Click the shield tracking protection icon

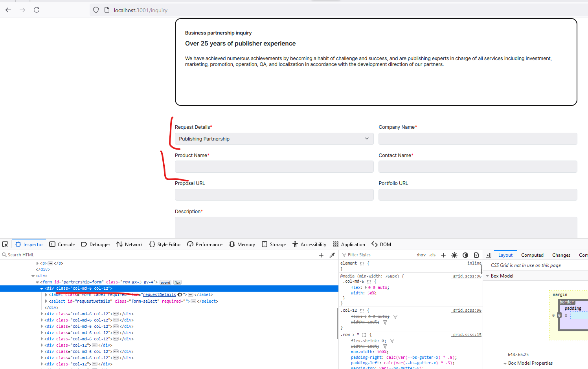point(96,10)
